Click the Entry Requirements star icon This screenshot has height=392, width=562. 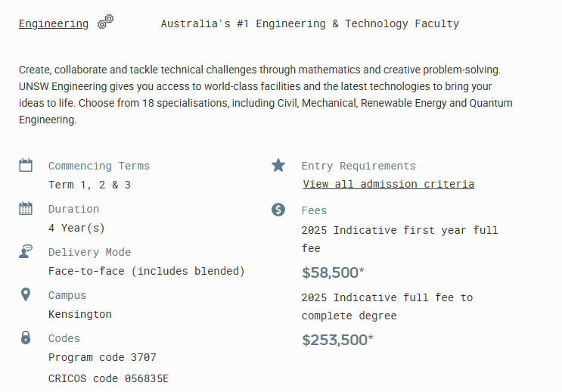(278, 165)
